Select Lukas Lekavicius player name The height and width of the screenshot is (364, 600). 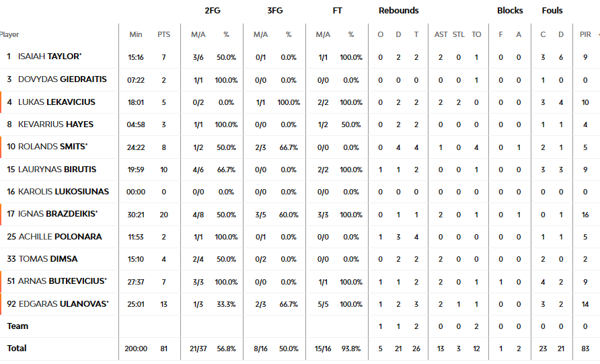(x=57, y=102)
